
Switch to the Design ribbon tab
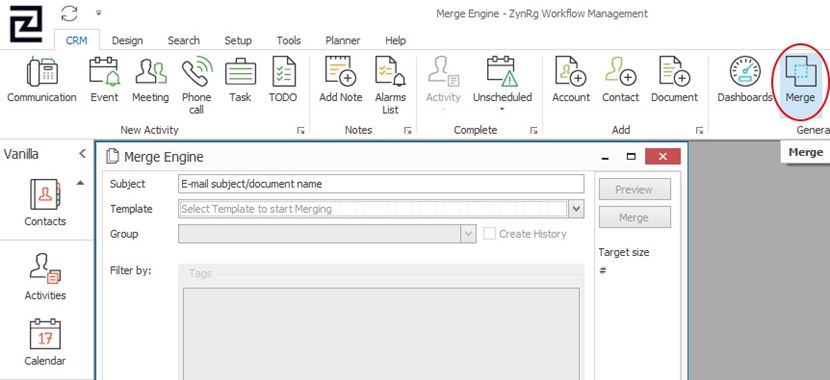127,40
